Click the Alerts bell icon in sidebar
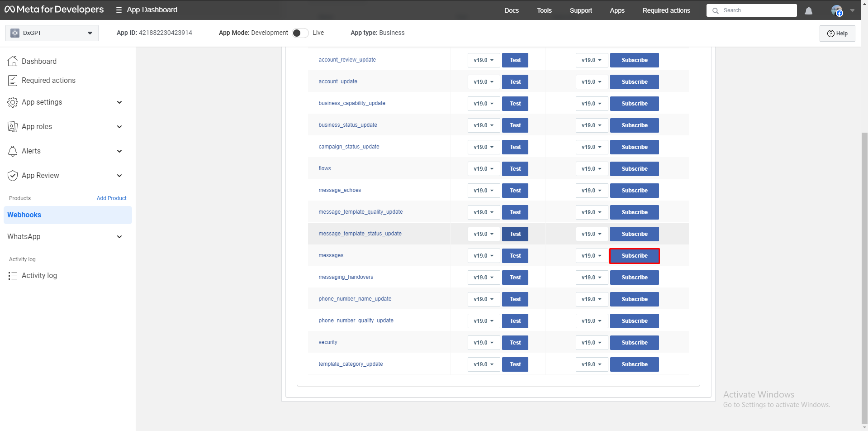The height and width of the screenshot is (431, 868). 13,151
